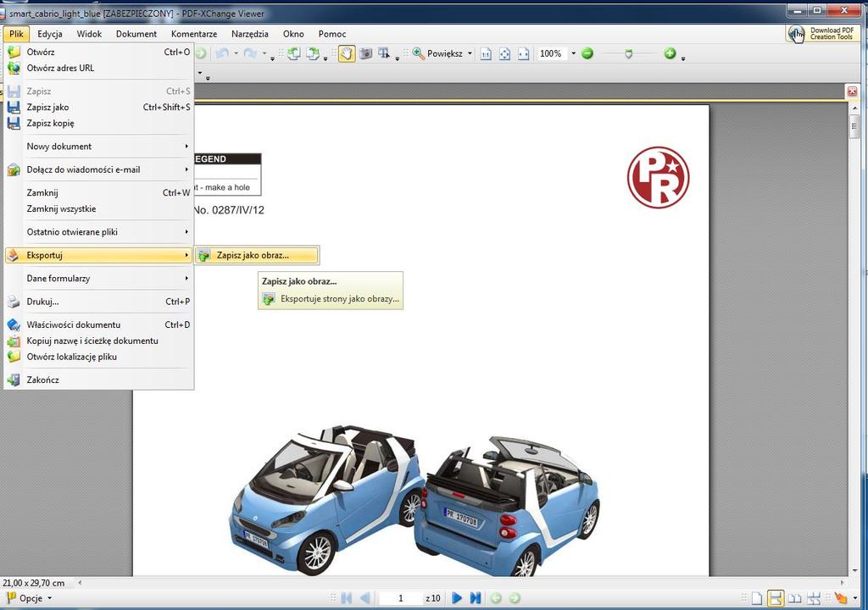Viewport: 868px width, 610px height.
Task: Switch to continuous page layout
Action: (776, 598)
